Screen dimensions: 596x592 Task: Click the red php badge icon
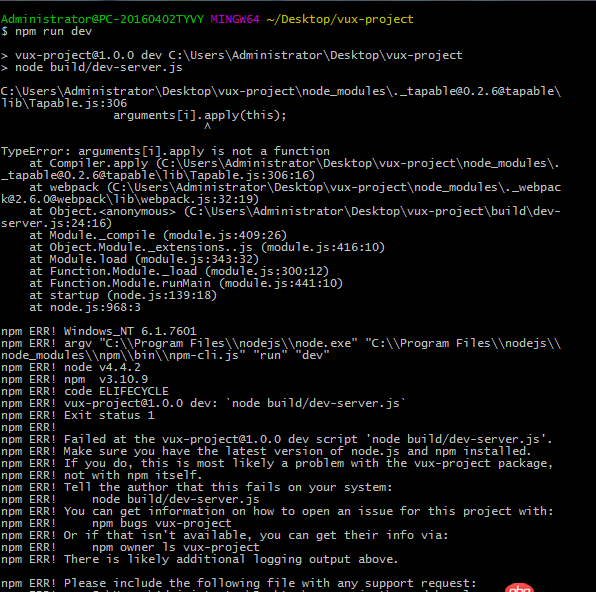[x=519, y=587]
